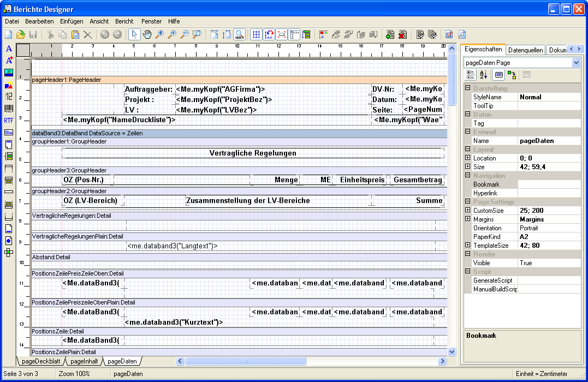Toggle the properties list view button
This screenshot has height=382, width=588.
coord(498,75)
